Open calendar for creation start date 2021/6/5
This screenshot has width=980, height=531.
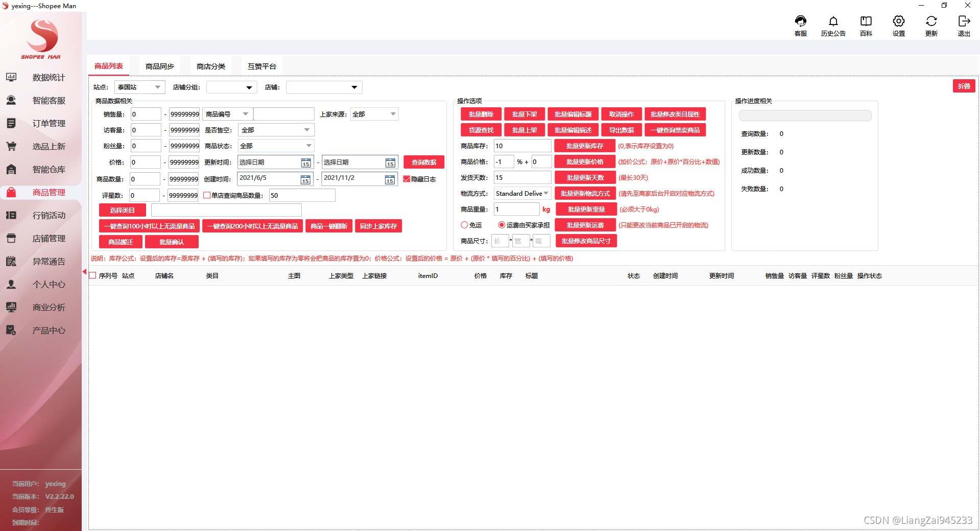point(305,179)
